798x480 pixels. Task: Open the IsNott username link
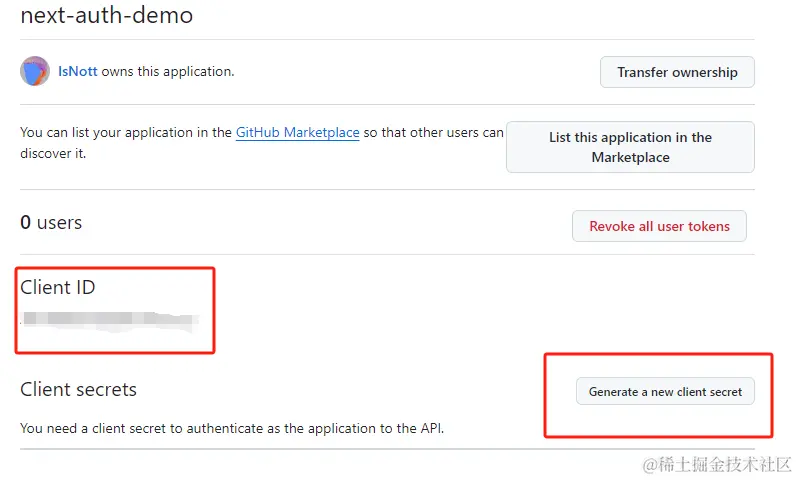point(77,72)
